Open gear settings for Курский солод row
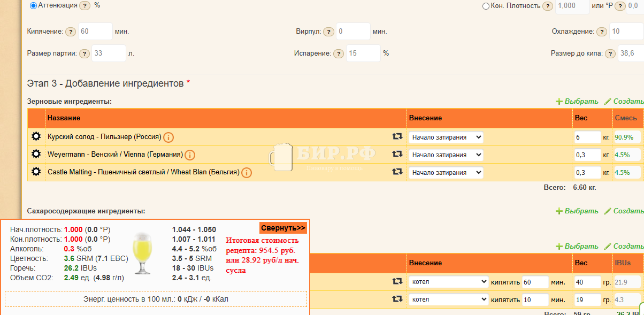 click(x=36, y=136)
